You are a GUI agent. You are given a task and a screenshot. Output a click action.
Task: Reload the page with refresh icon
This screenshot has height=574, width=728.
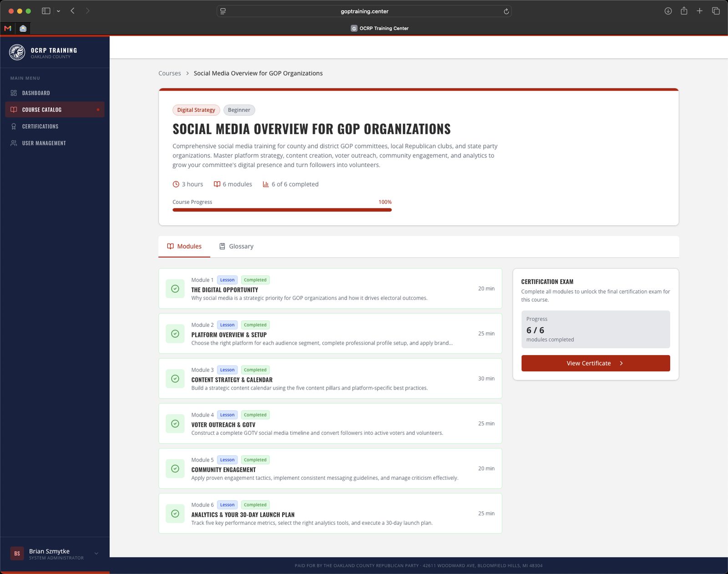(x=506, y=11)
